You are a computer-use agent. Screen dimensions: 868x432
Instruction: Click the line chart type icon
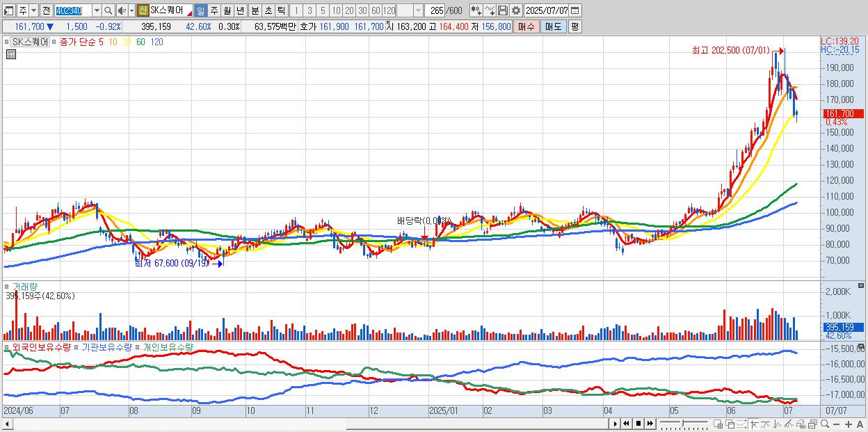pos(765,424)
